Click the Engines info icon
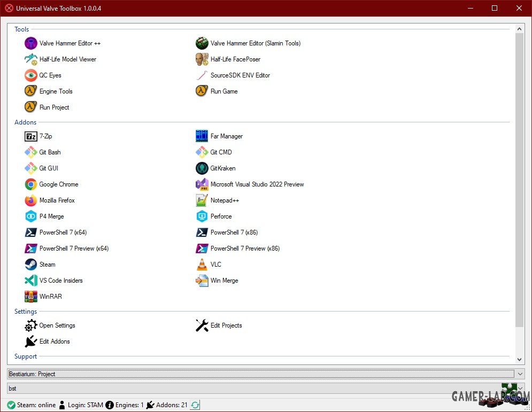 point(109,405)
